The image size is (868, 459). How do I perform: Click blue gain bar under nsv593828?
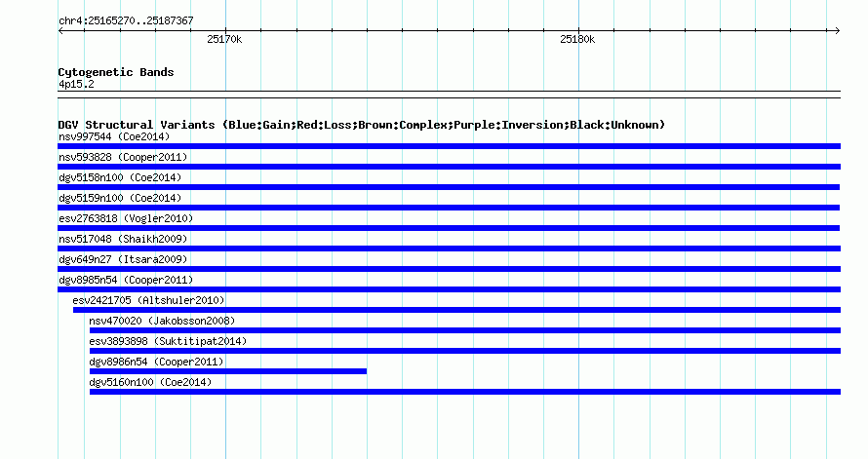click(x=449, y=167)
